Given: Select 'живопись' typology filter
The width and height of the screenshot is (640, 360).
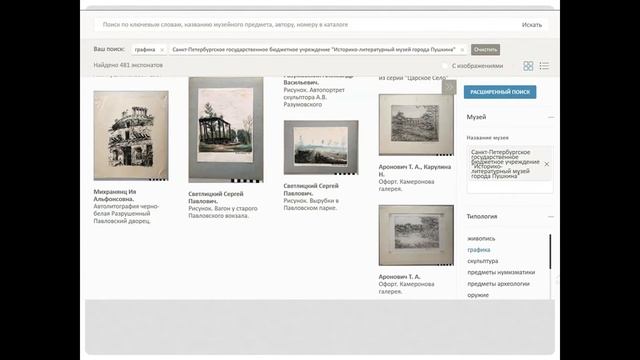Looking at the screenshot, I should pyautogui.click(x=481, y=238).
